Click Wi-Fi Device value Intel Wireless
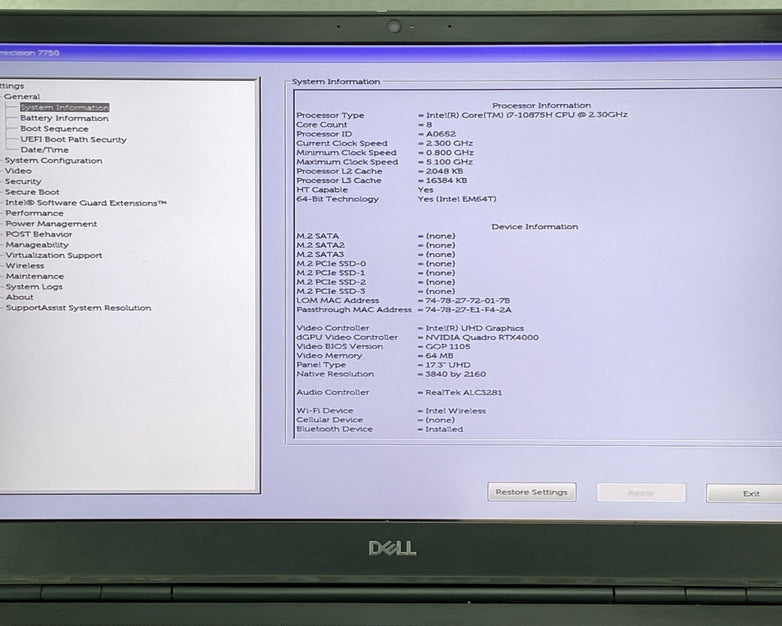Viewport: 782px width, 626px height. pyautogui.click(x=455, y=411)
